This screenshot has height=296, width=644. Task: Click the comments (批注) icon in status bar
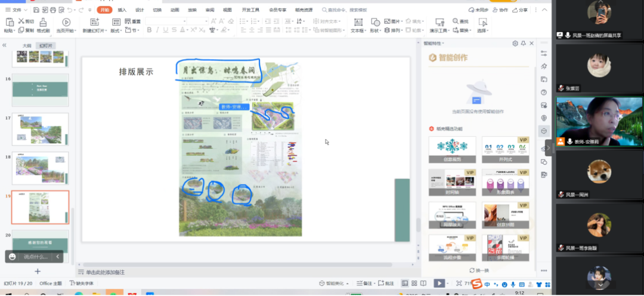point(380,283)
